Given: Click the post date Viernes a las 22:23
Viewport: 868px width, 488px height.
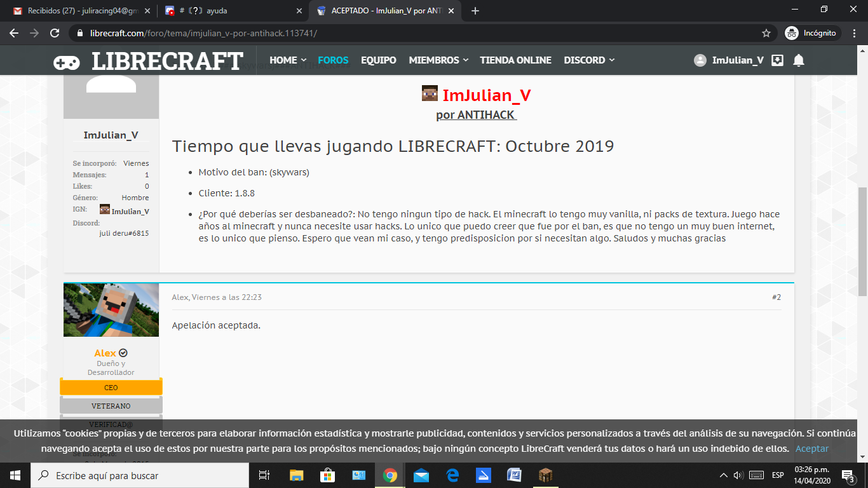Looking at the screenshot, I should coord(227,297).
